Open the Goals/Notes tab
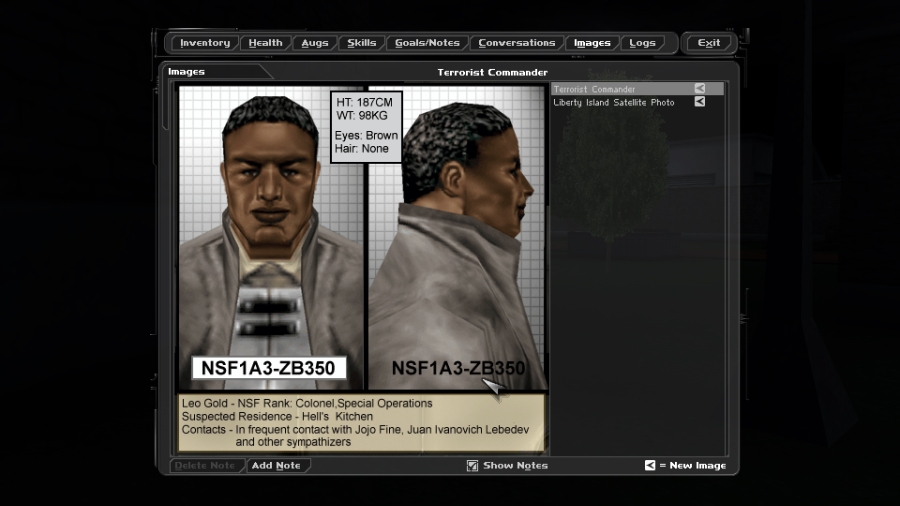This screenshot has width=900, height=506. [427, 43]
